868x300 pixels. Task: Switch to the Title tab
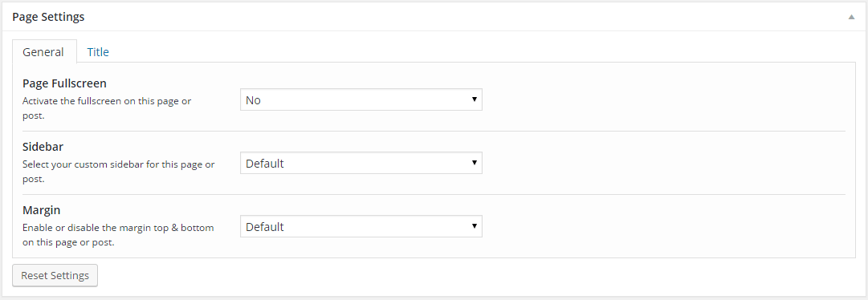pyautogui.click(x=98, y=52)
